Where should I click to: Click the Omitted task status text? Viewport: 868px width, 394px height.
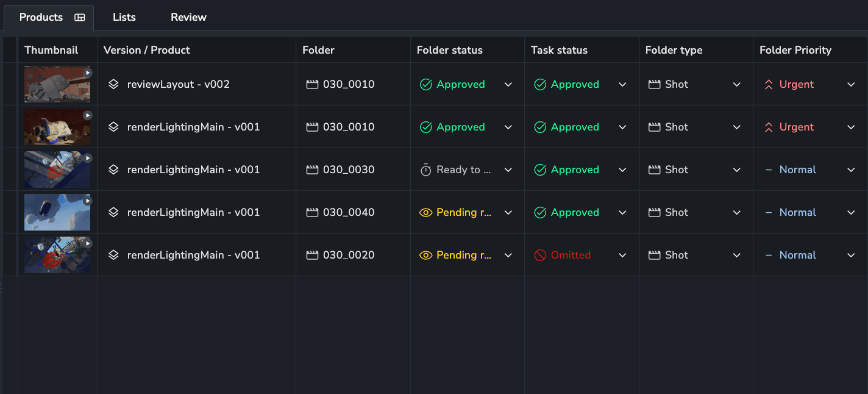point(571,255)
